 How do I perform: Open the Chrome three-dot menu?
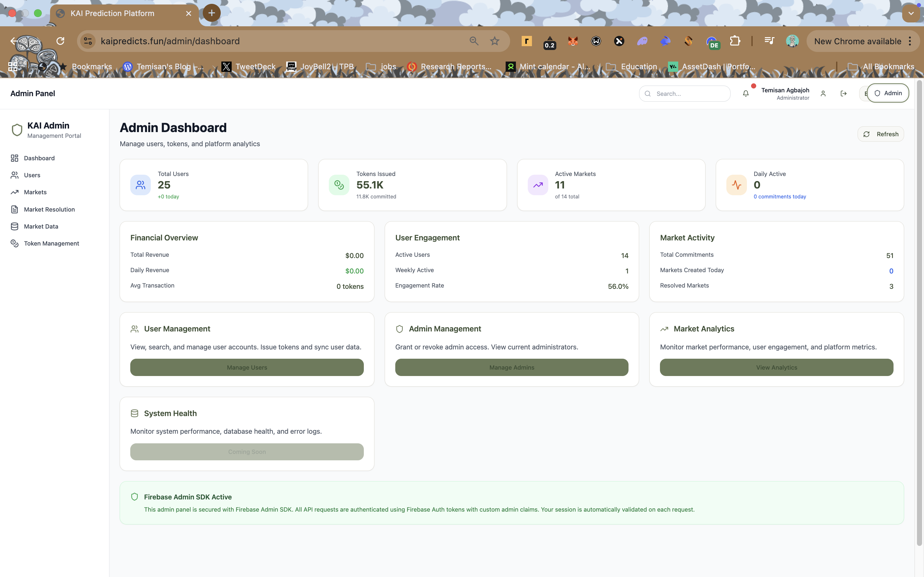pos(910,41)
